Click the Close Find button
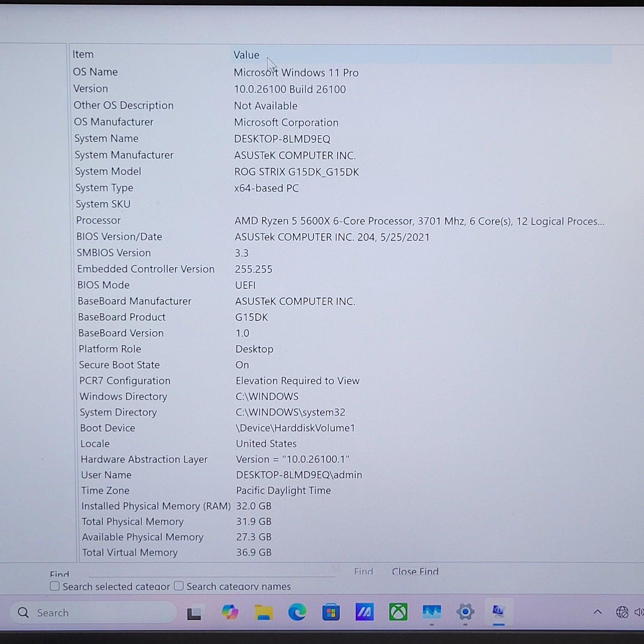 (415, 571)
